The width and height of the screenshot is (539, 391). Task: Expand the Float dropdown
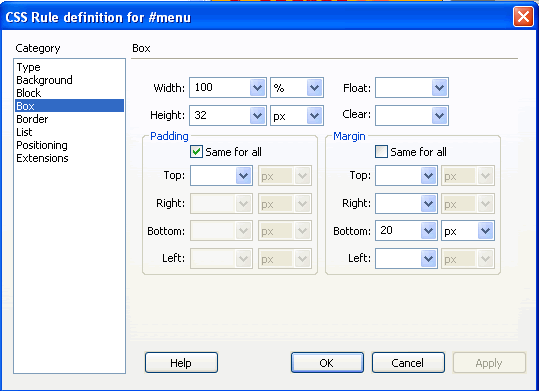[x=439, y=88]
